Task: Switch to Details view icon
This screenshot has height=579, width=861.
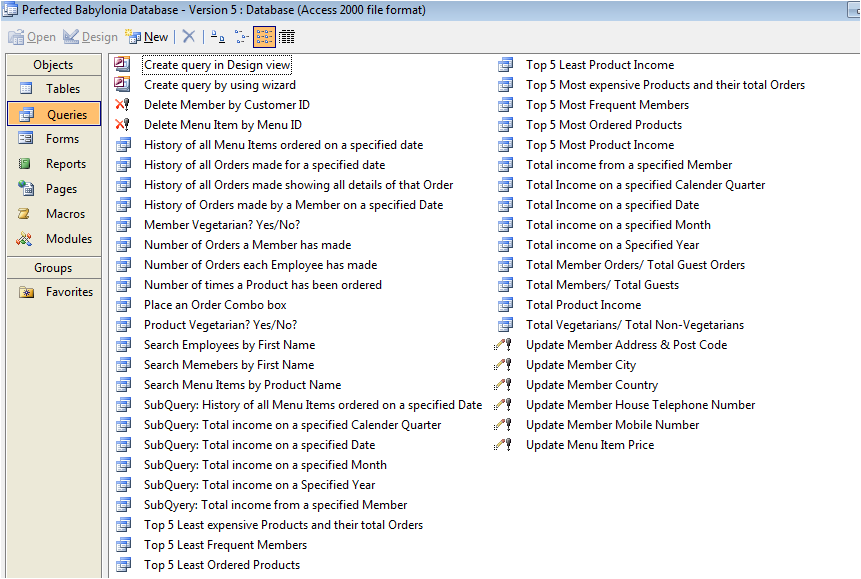Action: (x=287, y=37)
